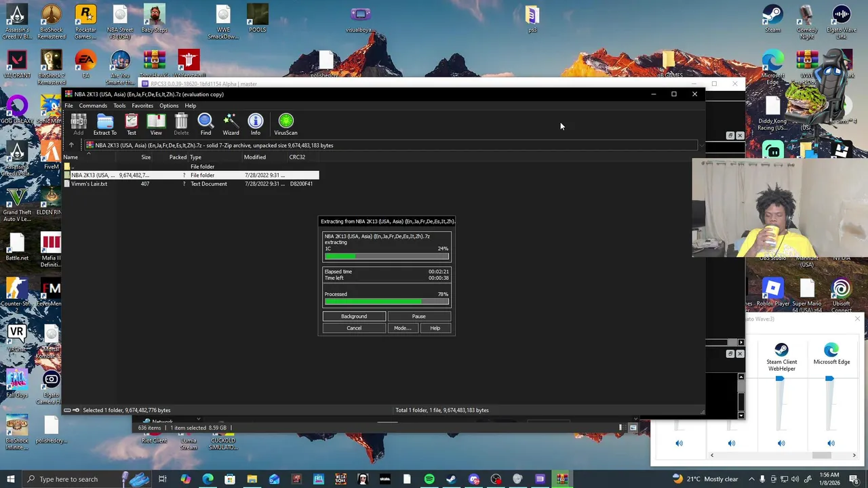The image size is (868, 488).
Task: Select the Rockstar Games desktop icon
Action: [85, 22]
